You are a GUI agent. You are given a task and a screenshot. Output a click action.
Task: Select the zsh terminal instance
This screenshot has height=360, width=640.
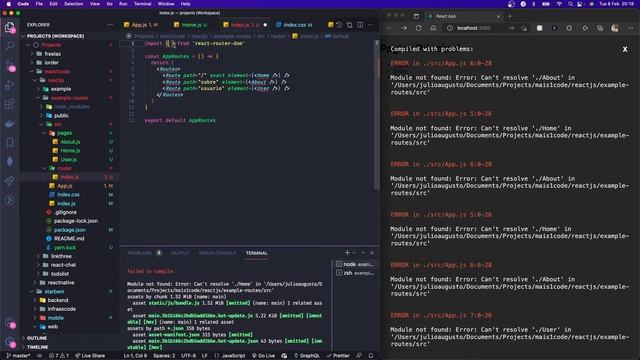click(355, 273)
